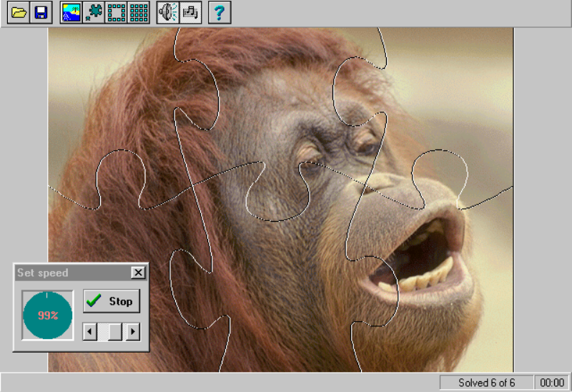Screen dimensions: 572x392
Task: Click the 00:00 timer in the status bar
Action: (x=552, y=383)
